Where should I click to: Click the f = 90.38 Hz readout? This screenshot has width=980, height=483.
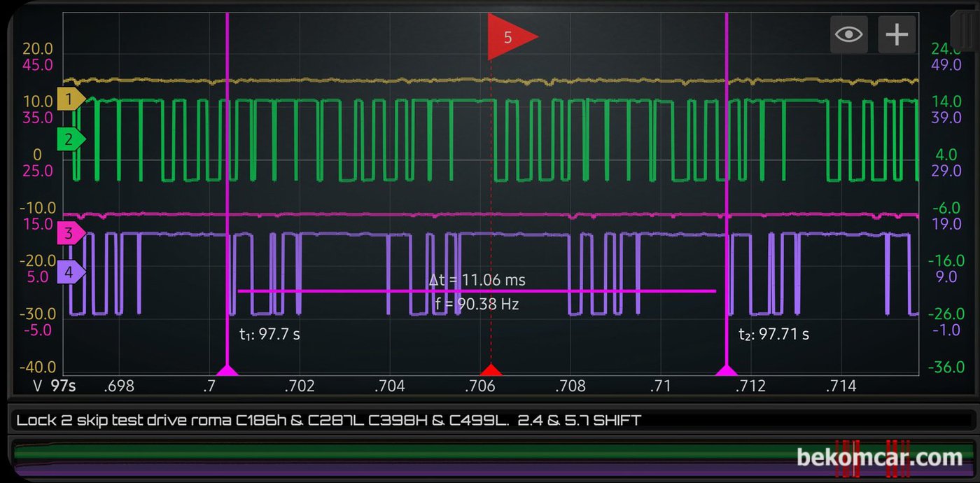point(477,304)
